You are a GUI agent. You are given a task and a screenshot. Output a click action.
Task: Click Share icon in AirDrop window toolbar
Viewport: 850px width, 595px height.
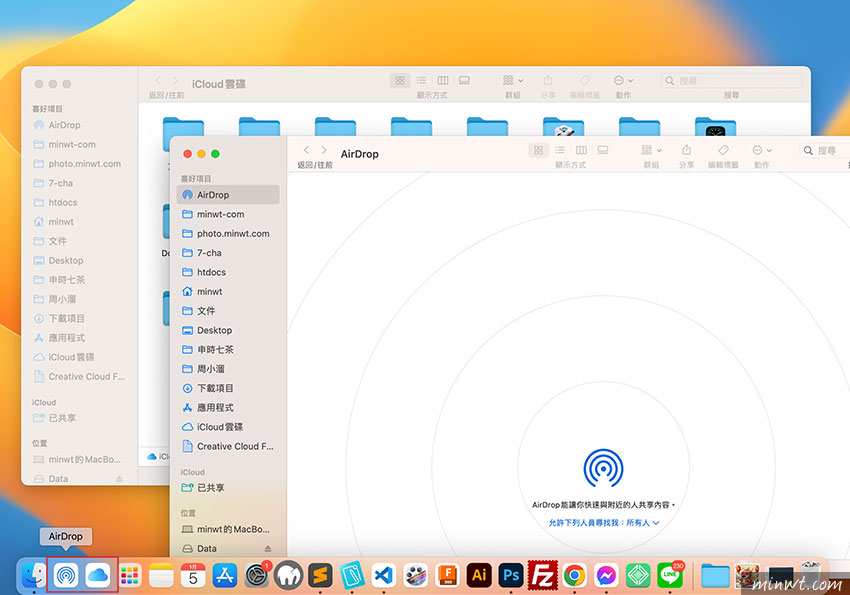coord(686,150)
